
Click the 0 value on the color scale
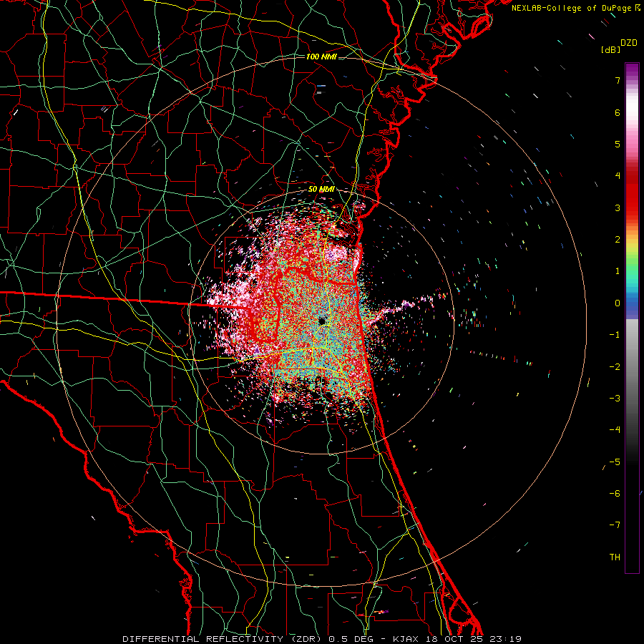pos(618,303)
